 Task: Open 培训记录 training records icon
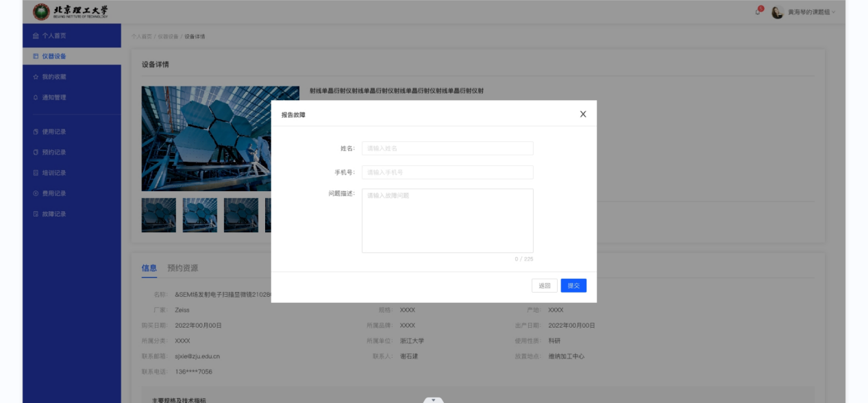click(x=34, y=172)
